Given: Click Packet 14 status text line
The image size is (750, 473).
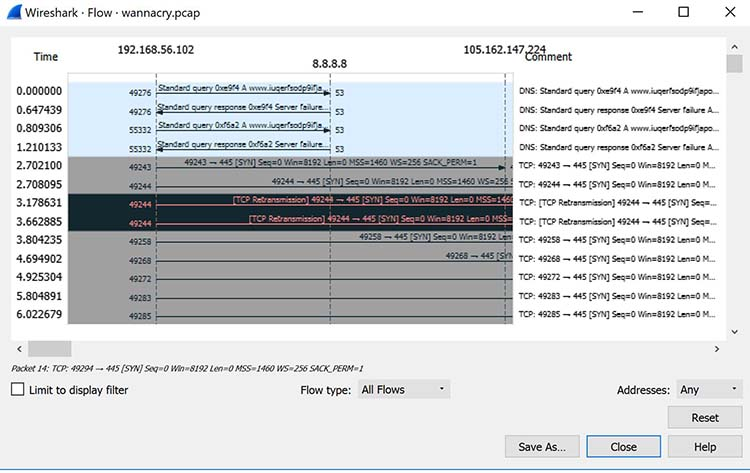Looking at the screenshot, I should [x=187, y=368].
